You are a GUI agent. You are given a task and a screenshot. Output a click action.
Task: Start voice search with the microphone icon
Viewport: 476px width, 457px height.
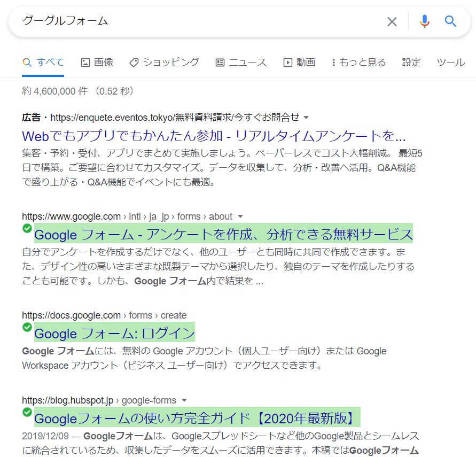424,21
